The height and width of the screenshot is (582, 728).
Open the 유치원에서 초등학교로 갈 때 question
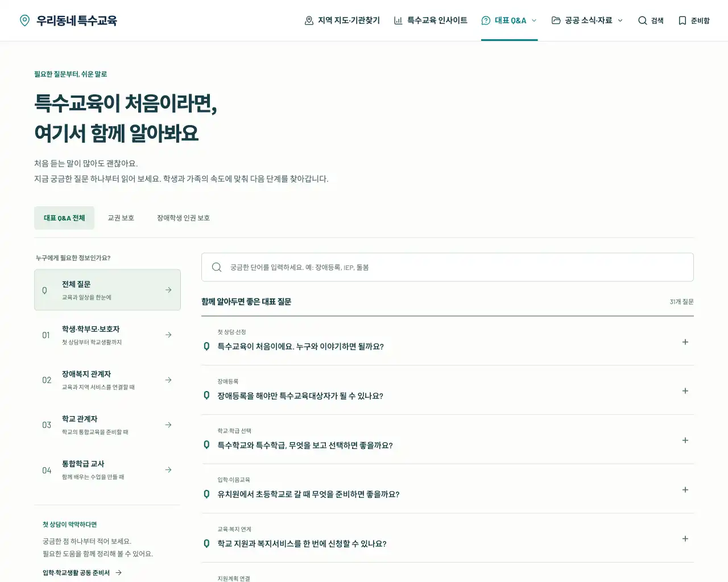448,489
